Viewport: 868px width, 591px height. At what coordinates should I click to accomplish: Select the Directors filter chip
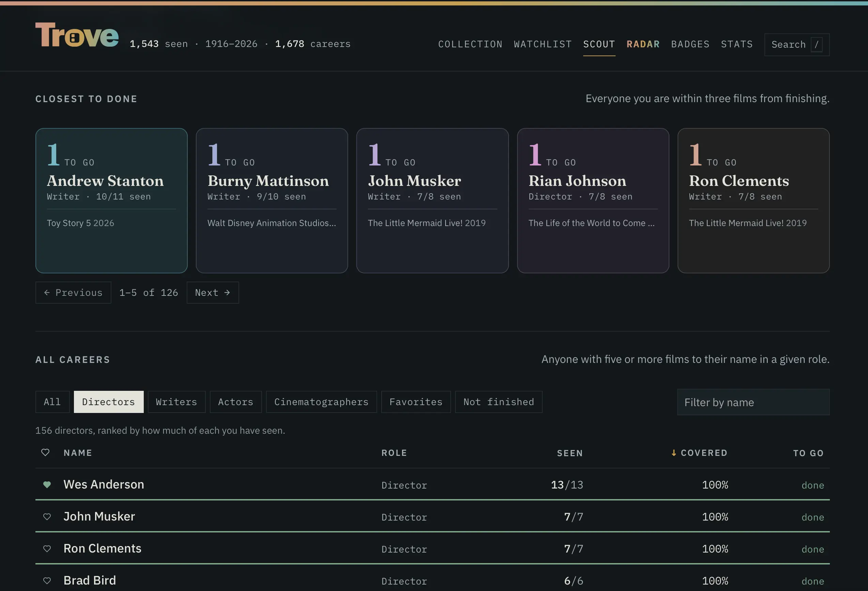(108, 402)
